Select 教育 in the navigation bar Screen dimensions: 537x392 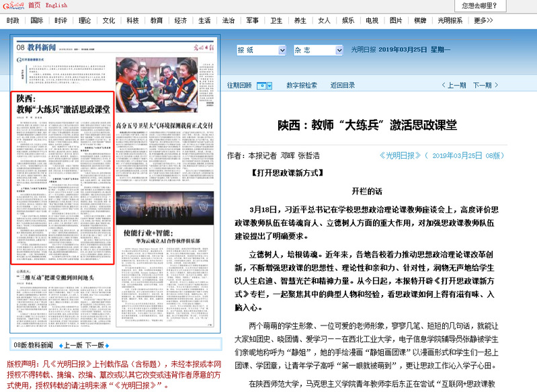[157, 21]
